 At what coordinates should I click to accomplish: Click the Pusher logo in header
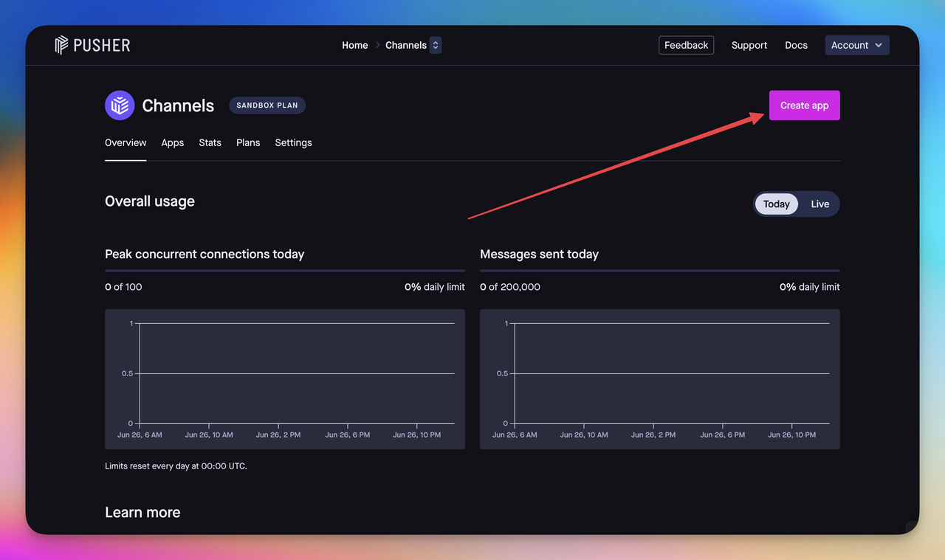(x=92, y=45)
